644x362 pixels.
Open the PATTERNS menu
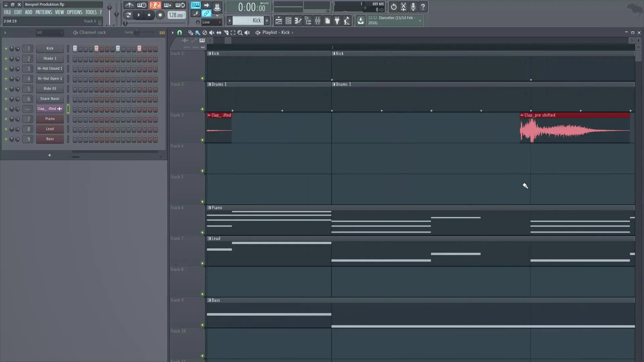click(x=44, y=12)
